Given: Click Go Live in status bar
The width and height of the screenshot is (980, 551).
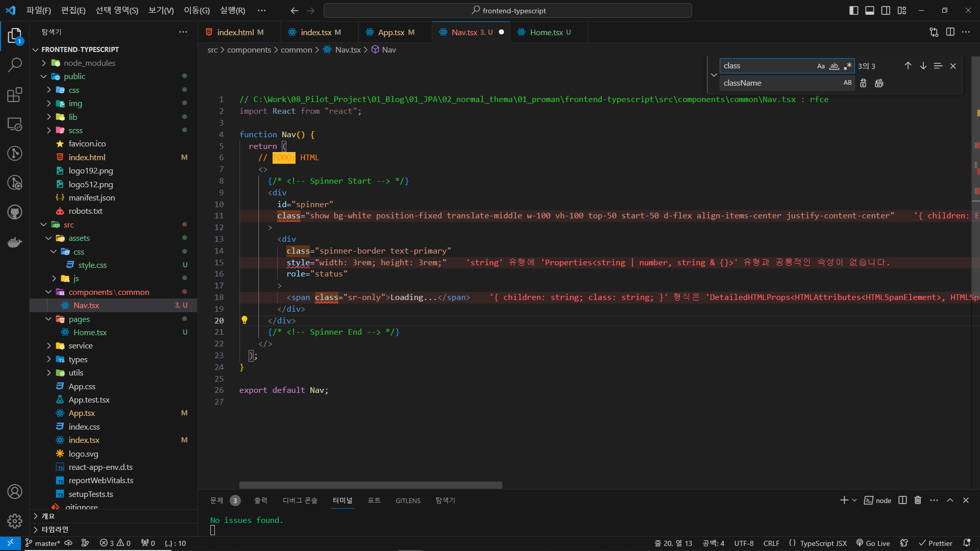Looking at the screenshot, I should click(x=873, y=543).
